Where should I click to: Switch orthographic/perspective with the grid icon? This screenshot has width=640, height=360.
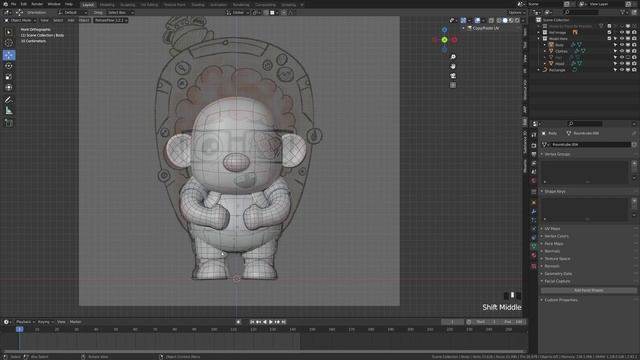tap(453, 85)
